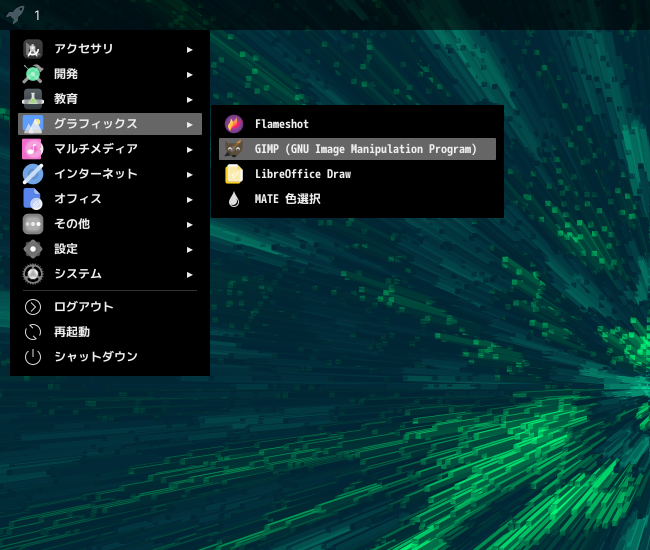Viewport: 650px width, 550px height.
Task: Click the グラフィックス picture icon
Action: tap(33, 124)
